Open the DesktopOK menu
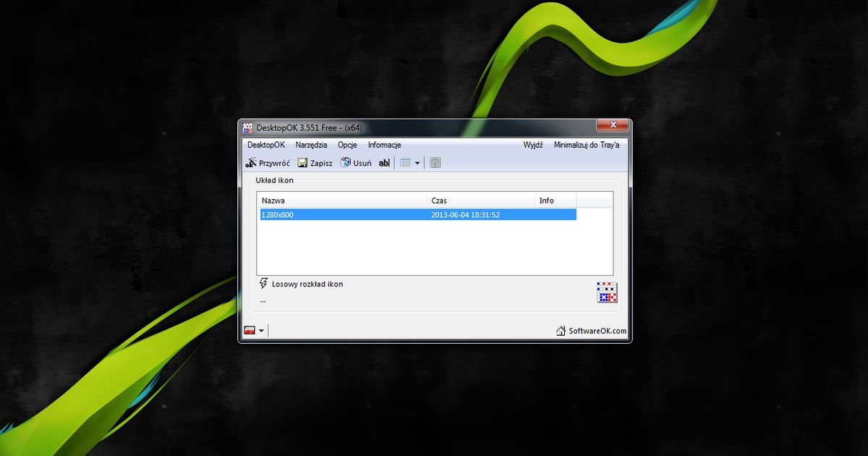The image size is (868, 456). point(265,145)
